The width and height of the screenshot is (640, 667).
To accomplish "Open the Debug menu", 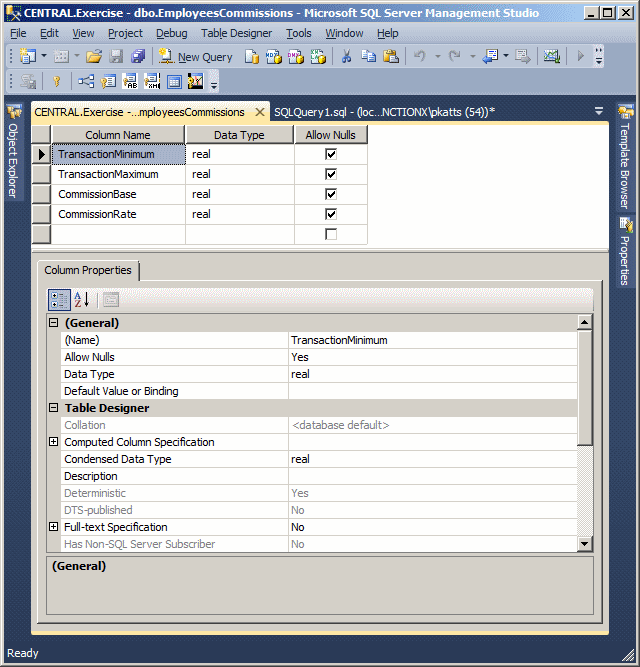I will [171, 33].
